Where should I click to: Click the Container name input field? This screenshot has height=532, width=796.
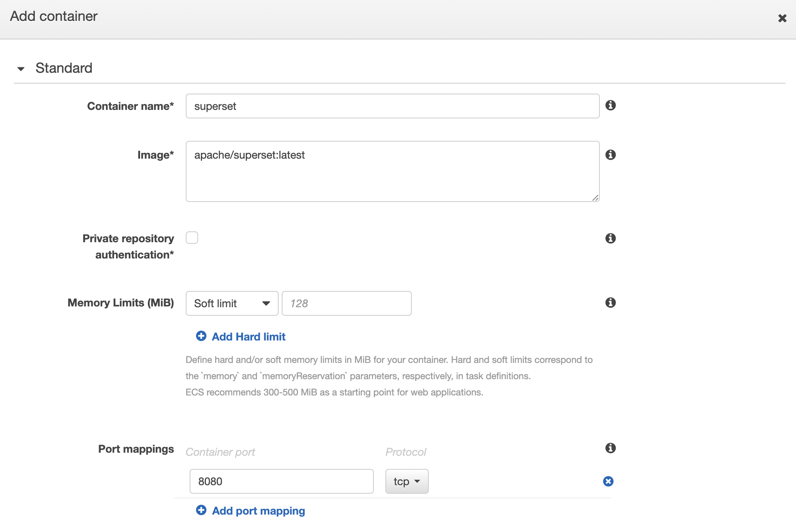pyautogui.click(x=392, y=106)
